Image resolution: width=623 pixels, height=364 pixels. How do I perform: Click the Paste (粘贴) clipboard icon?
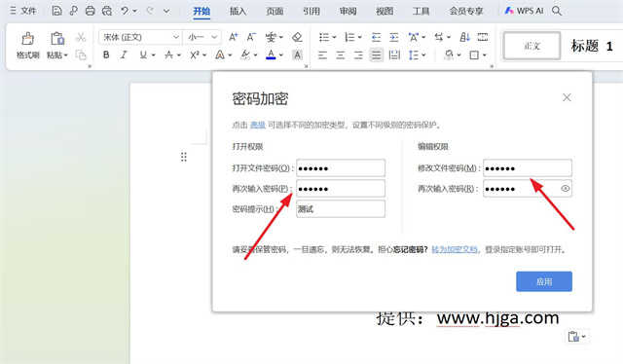57,39
